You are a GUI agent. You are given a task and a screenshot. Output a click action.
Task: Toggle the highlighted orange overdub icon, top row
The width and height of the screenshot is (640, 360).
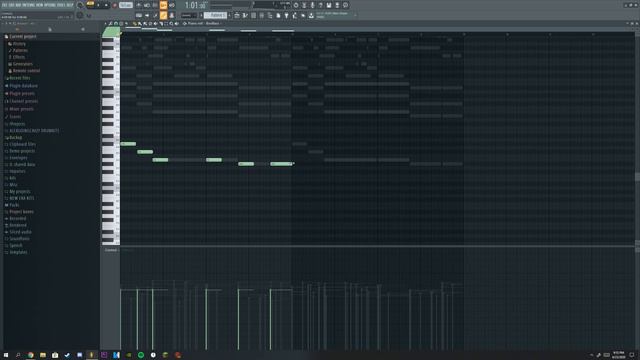click(x=163, y=5)
